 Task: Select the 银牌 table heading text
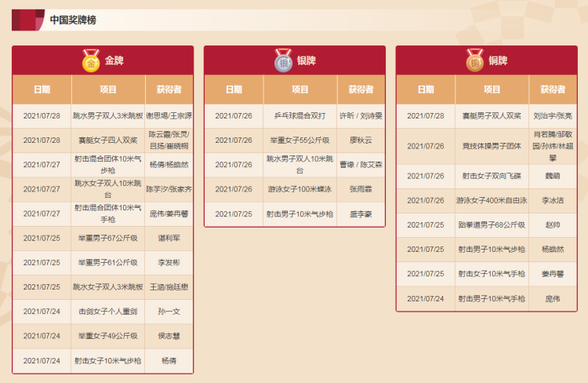306,60
